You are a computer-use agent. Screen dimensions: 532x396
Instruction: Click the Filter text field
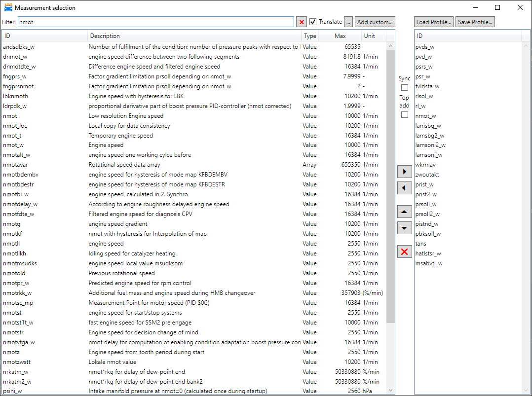155,22
